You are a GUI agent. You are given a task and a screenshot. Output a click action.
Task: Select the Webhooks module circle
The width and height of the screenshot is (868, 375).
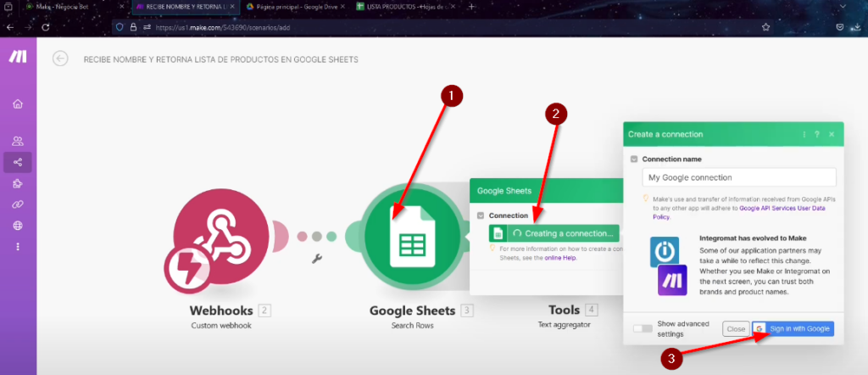coord(221,238)
